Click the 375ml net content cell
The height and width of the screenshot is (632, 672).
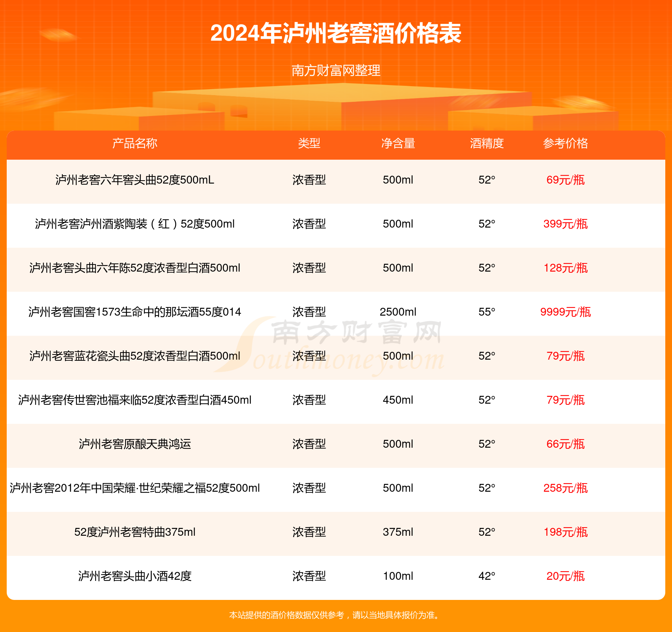(x=398, y=532)
